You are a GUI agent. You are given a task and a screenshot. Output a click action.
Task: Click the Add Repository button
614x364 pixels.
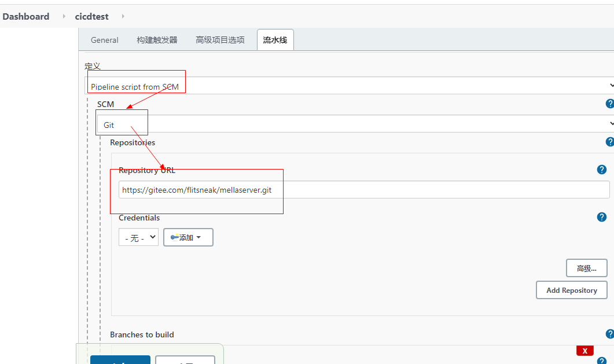(571, 290)
